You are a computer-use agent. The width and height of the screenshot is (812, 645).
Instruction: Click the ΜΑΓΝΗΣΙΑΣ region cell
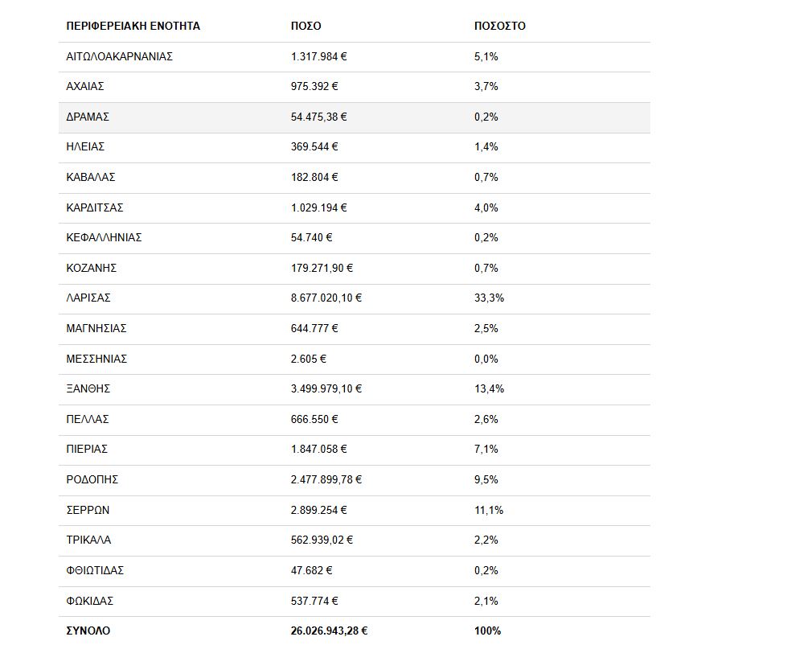coord(96,328)
